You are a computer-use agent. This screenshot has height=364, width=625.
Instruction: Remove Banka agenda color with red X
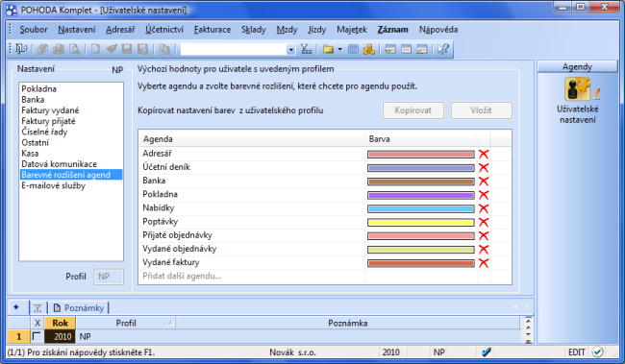[x=484, y=182]
